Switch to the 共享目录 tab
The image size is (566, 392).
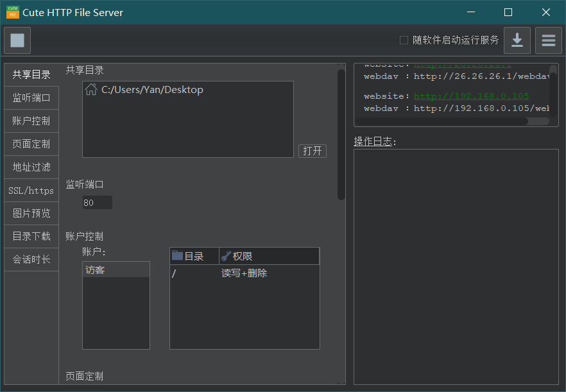(31, 74)
